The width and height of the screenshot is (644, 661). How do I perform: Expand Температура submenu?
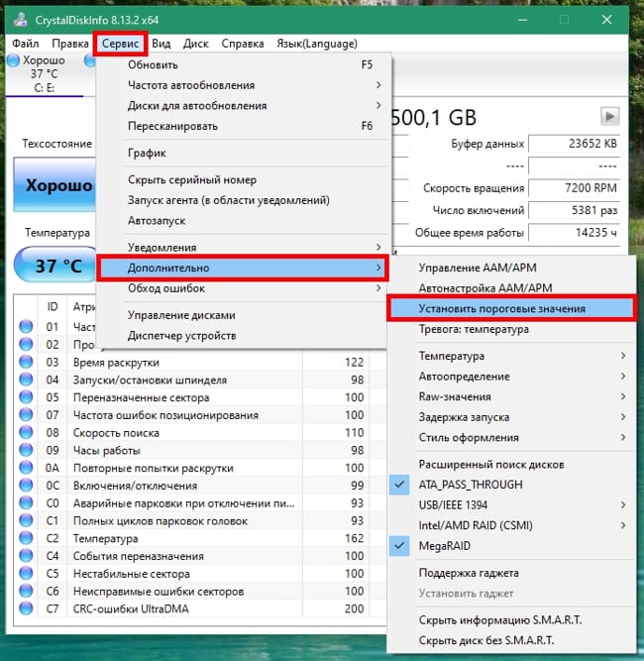[511, 356]
